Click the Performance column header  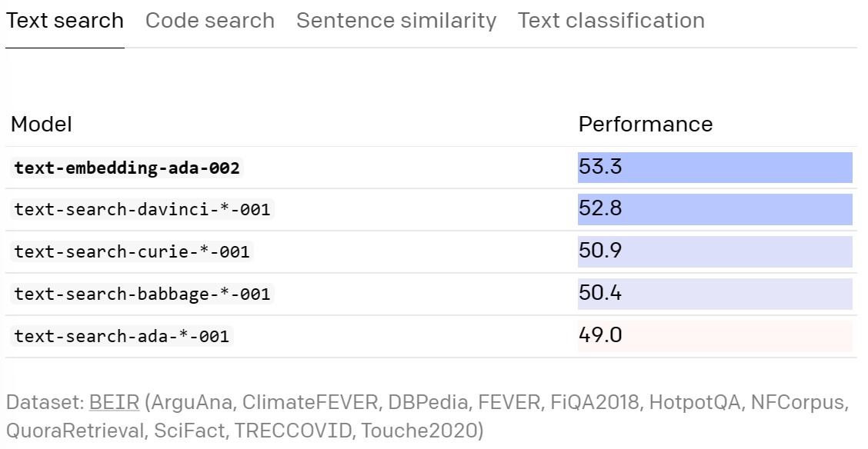click(646, 125)
